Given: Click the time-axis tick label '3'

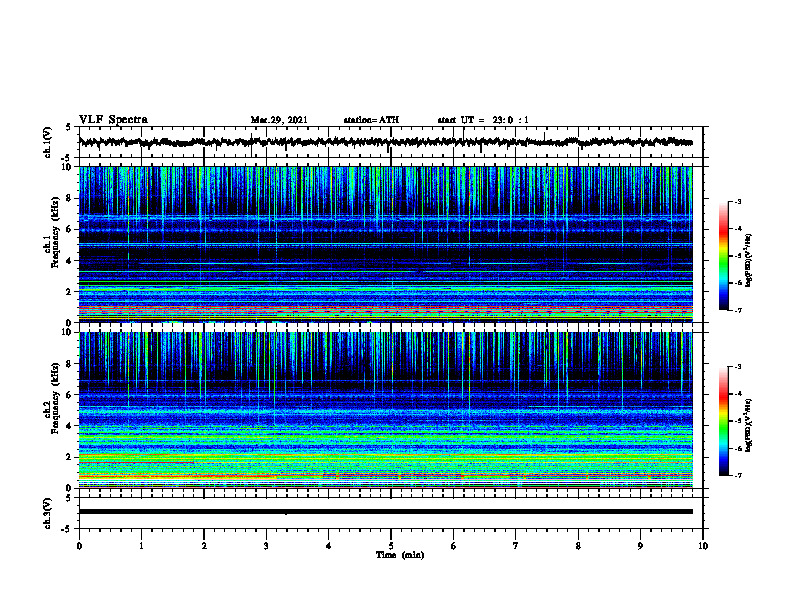Looking at the screenshot, I should click(266, 546).
